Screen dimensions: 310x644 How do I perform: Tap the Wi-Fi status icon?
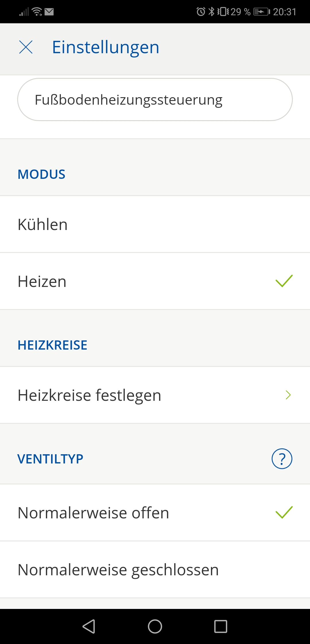(37, 12)
